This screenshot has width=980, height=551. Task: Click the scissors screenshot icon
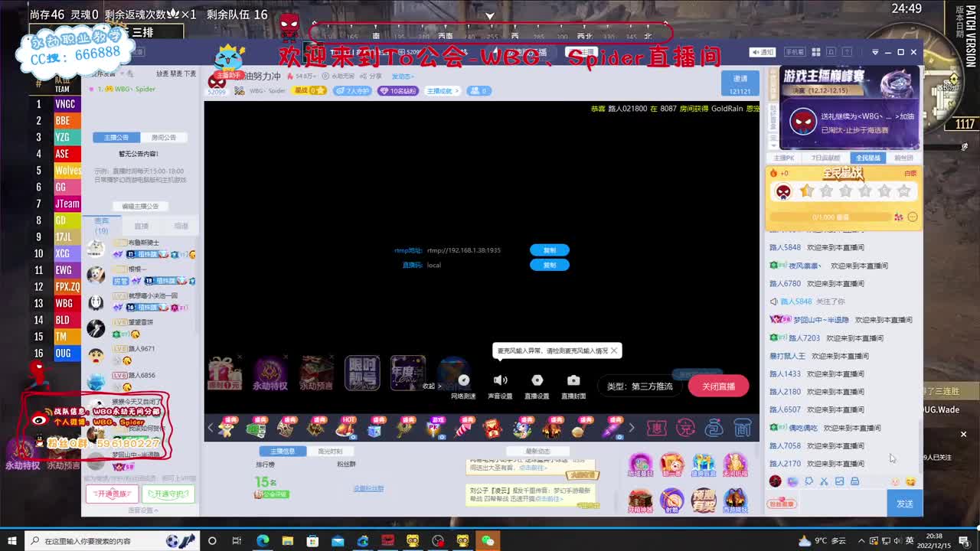tap(824, 481)
